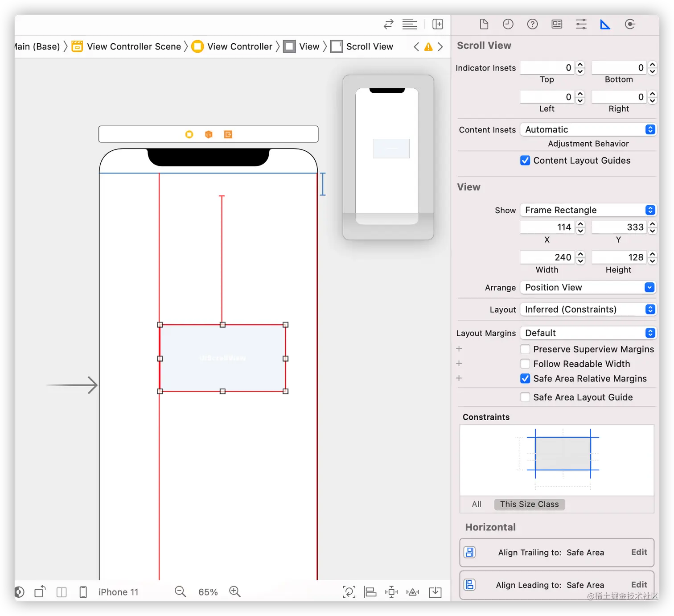Open the editor options lines icon

[410, 24]
